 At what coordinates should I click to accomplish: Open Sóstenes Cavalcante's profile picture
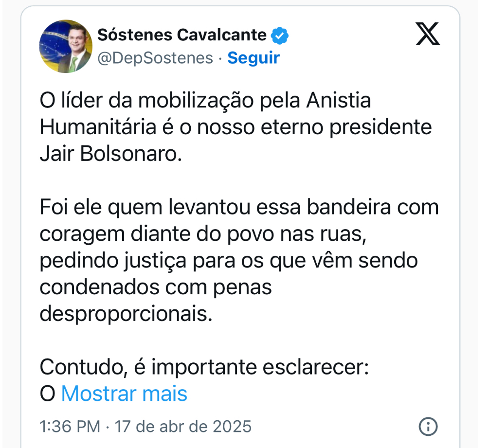click(66, 46)
